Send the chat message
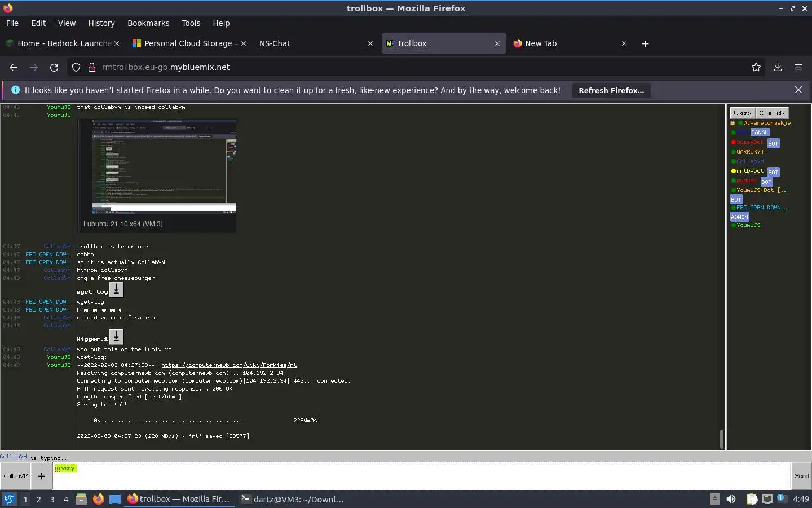 pyautogui.click(x=802, y=476)
